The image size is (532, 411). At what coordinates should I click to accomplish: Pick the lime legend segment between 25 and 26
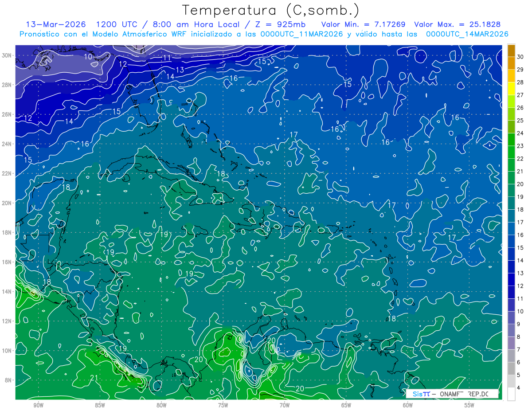511,114
